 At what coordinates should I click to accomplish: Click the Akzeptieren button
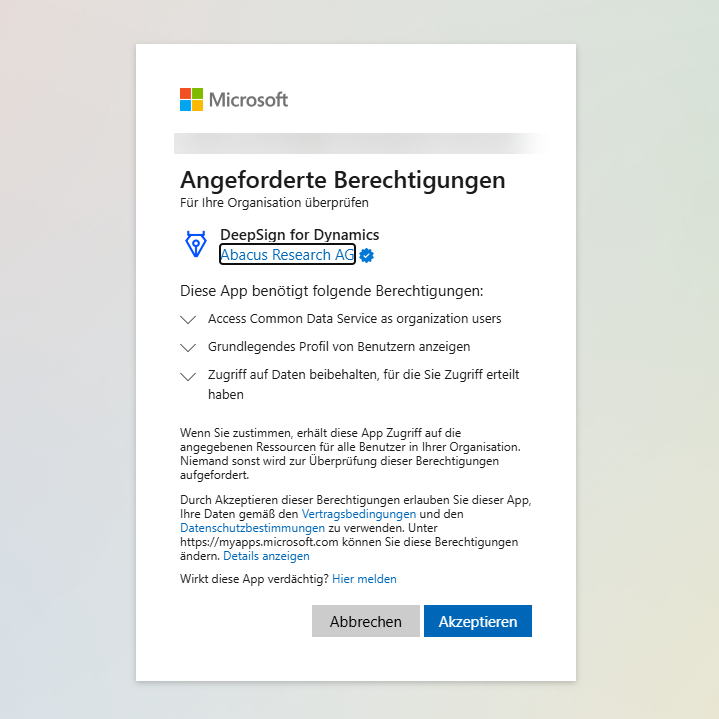tap(478, 621)
